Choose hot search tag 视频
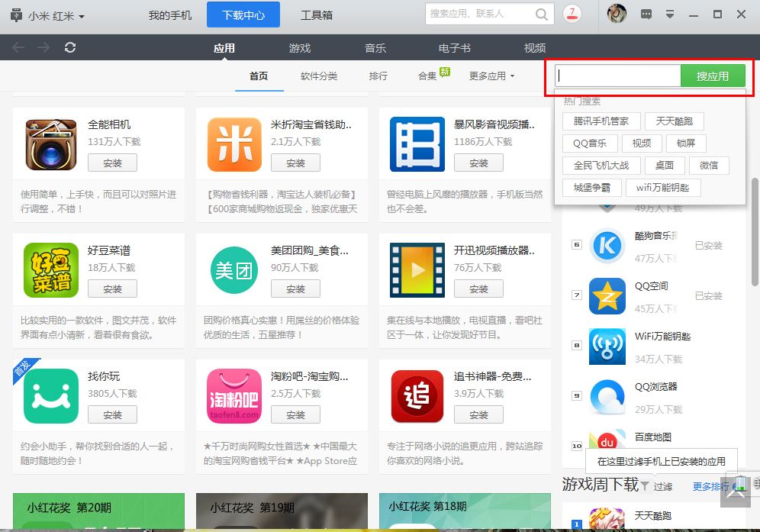Viewport: 760px width, 532px height. [642, 143]
